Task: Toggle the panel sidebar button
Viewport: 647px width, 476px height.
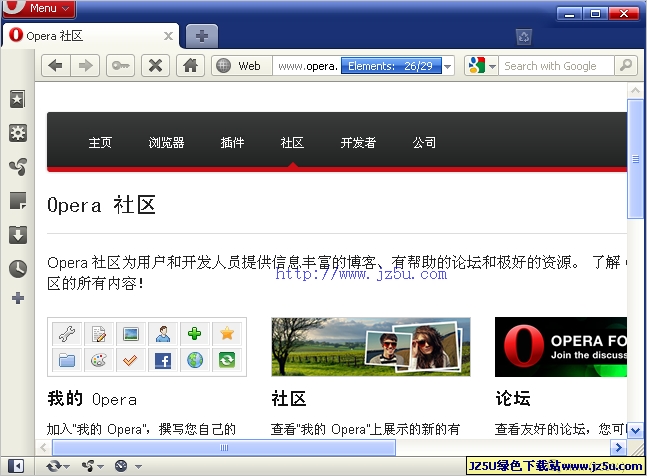Action: pyautogui.click(x=16, y=467)
